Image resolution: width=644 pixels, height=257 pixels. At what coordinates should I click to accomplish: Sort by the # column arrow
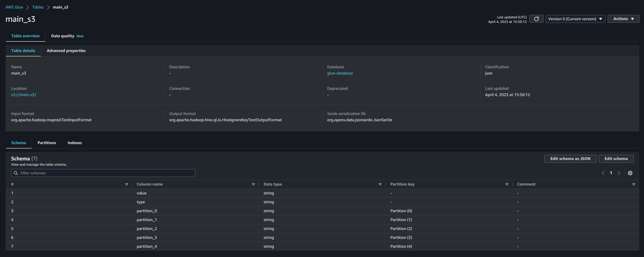point(126,184)
